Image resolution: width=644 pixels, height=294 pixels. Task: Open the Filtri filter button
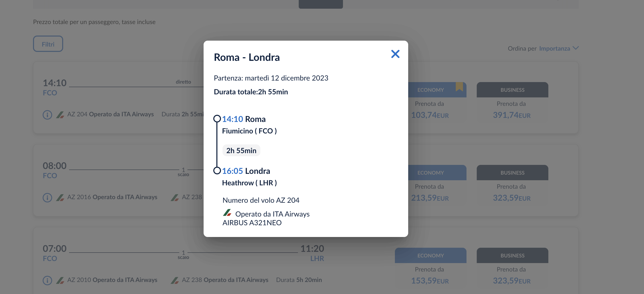[48, 44]
